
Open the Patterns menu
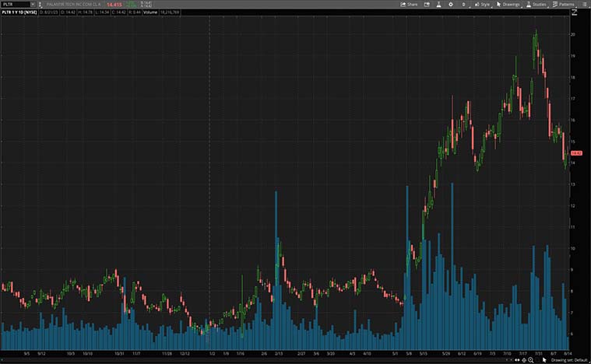[x=564, y=5]
